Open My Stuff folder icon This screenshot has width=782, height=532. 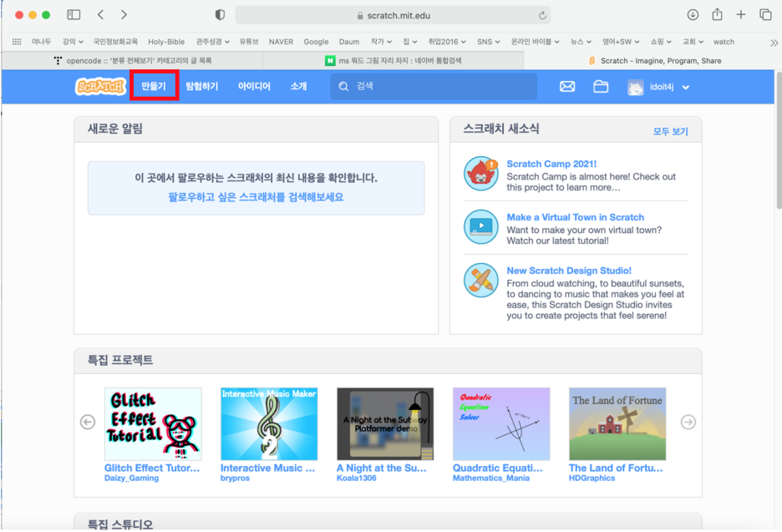[601, 87]
